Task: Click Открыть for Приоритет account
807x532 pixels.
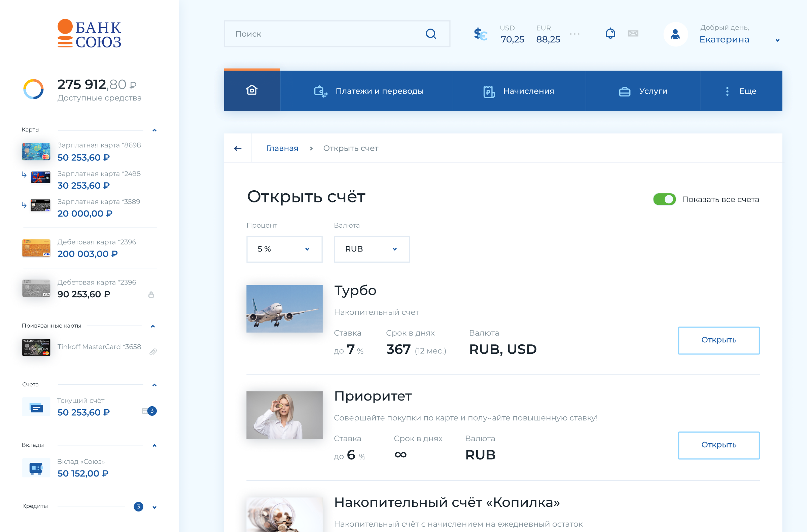Action: 719,445
